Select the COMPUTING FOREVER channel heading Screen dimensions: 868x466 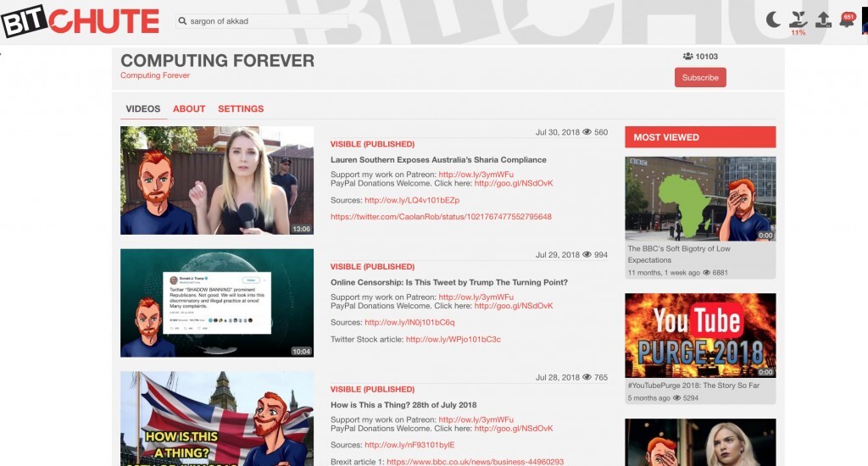point(218,60)
